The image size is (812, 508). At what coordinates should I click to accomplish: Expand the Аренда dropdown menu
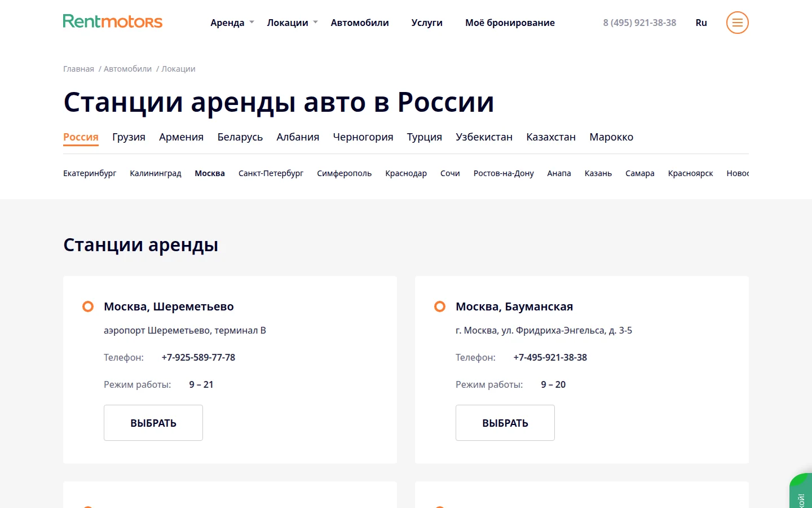tap(232, 23)
